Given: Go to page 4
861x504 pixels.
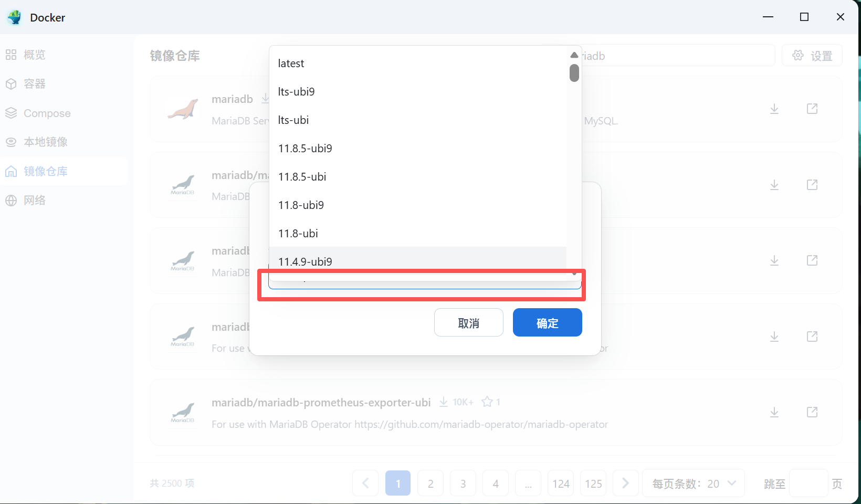Looking at the screenshot, I should (496, 483).
